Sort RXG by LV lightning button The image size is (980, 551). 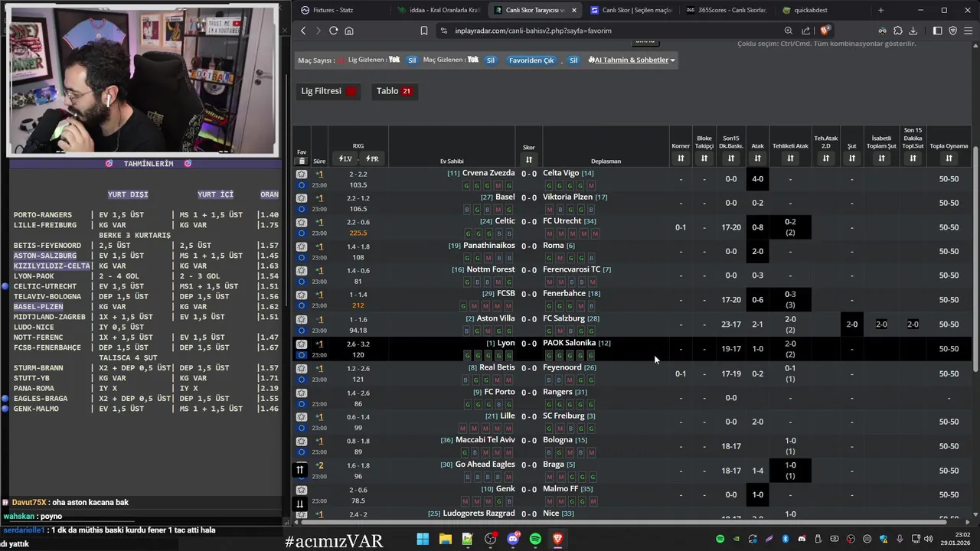pos(345,158)
